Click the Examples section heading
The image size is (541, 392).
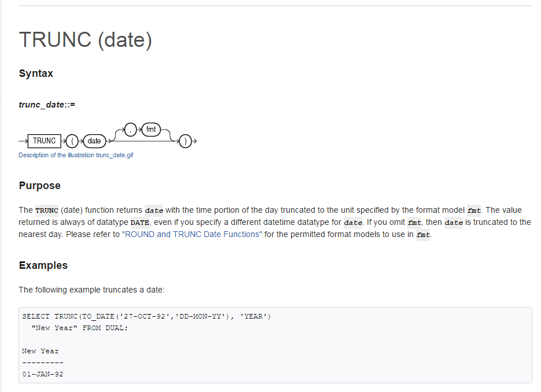pos(43,265)
